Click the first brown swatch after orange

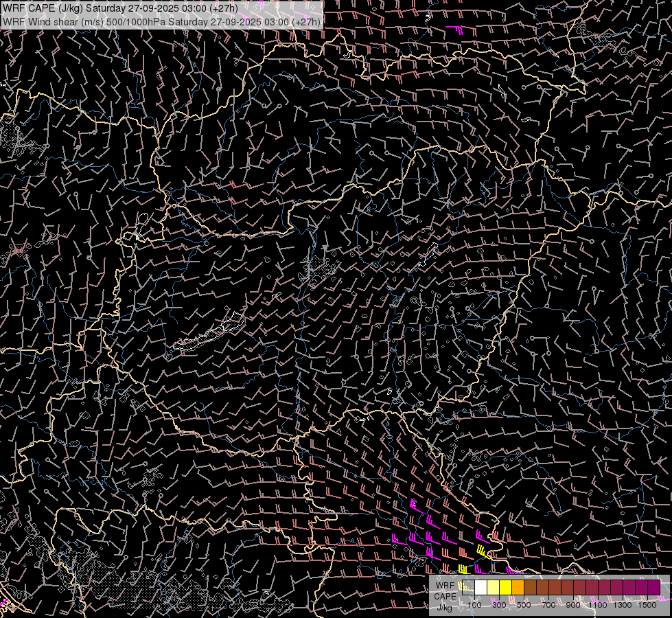click(530, 588)
